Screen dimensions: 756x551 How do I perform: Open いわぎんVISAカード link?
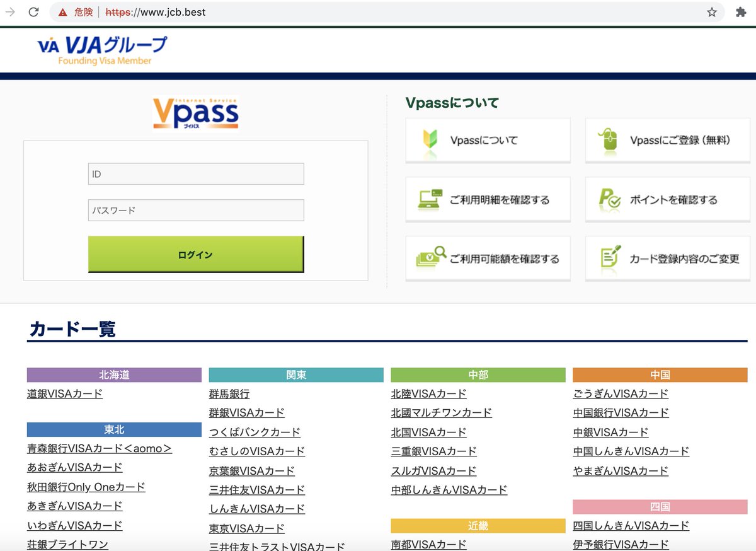[75, 525]
